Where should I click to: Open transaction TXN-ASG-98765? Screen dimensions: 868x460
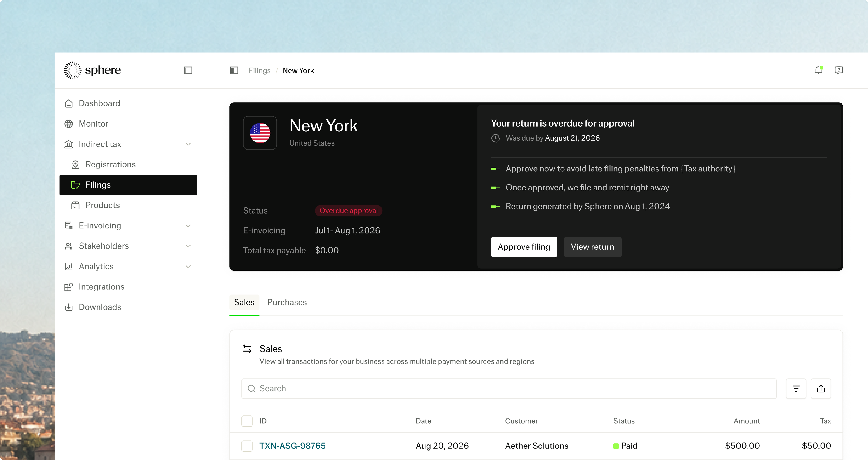pyautogui.click(x=292, y=446)
